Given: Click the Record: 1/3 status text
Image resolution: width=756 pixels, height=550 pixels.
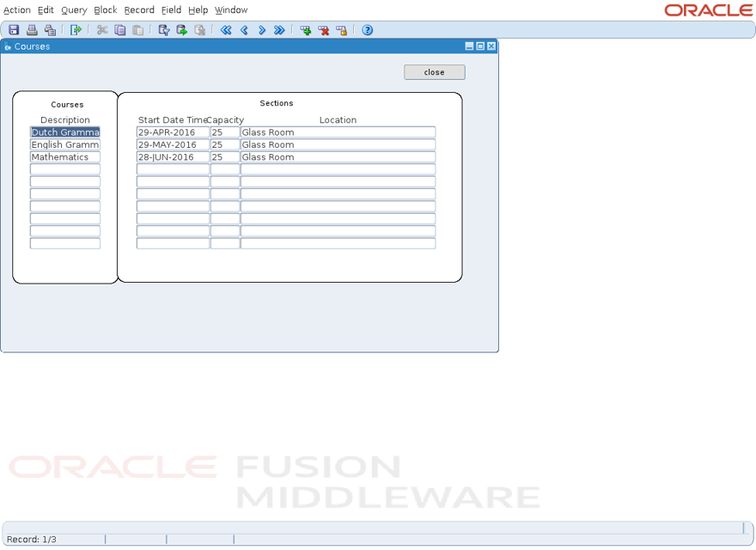Looking at the screenshot, I should [x=31, y=540].
